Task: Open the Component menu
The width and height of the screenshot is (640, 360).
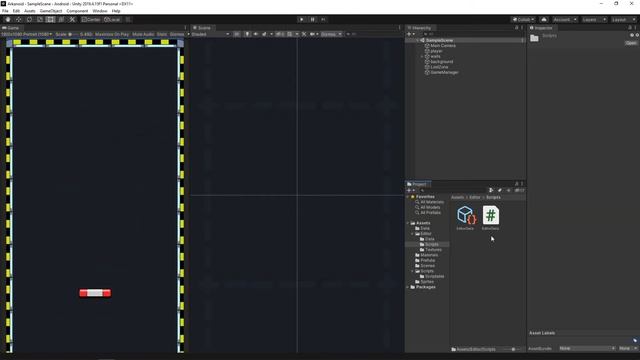Action: pyautogui.click(x=77, y=11)
